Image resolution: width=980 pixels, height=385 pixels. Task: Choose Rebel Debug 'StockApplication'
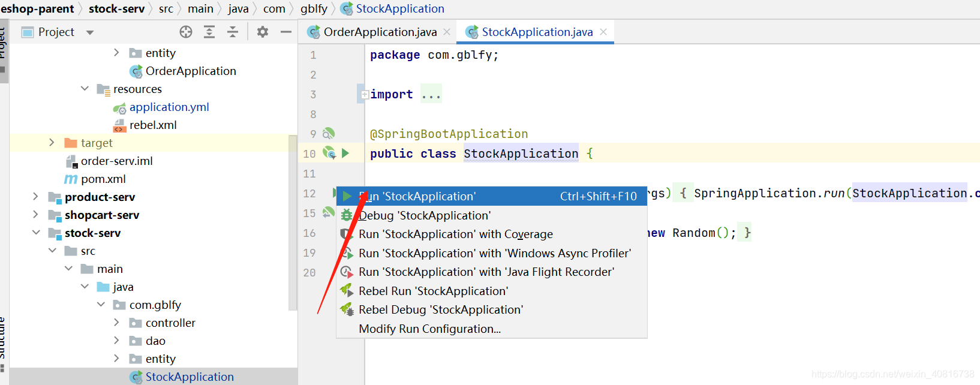tap(491, 309)
